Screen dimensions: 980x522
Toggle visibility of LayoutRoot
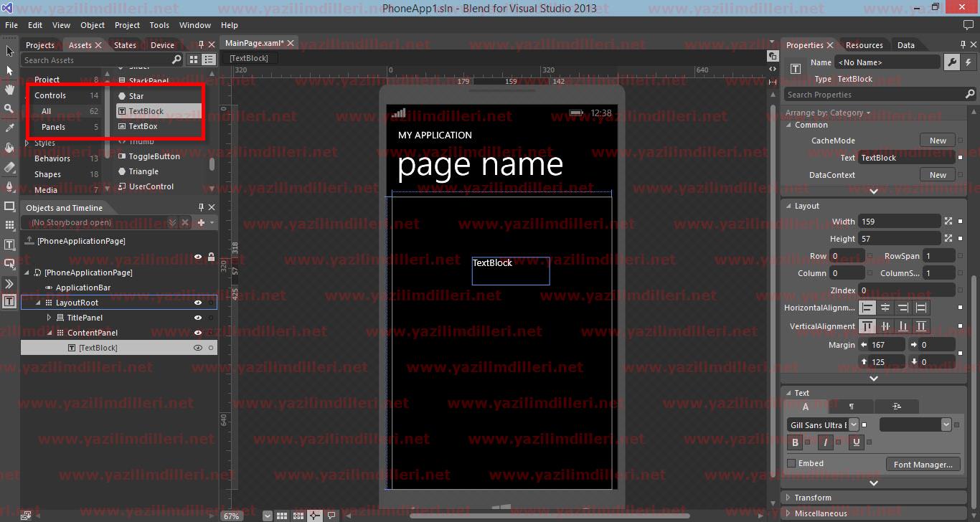(198, 303)
